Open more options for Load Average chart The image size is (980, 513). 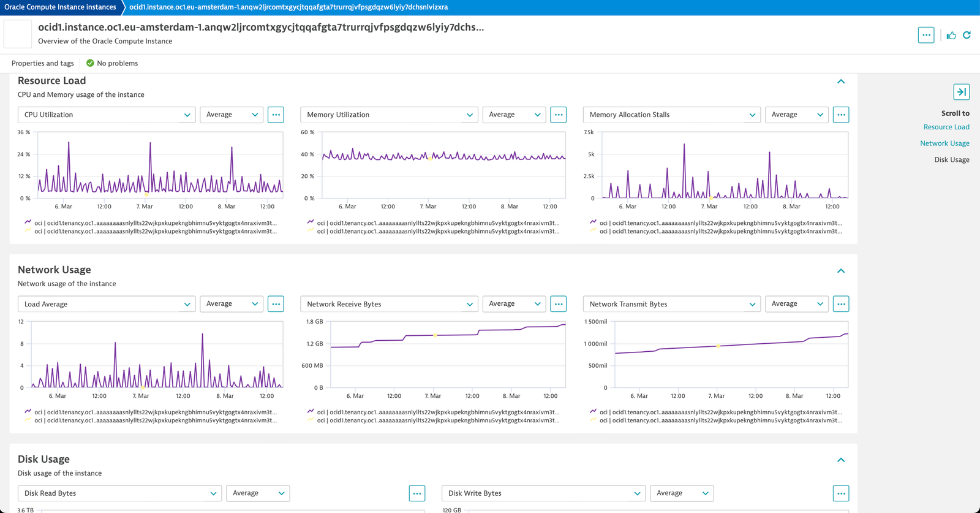tap(276, 304)
